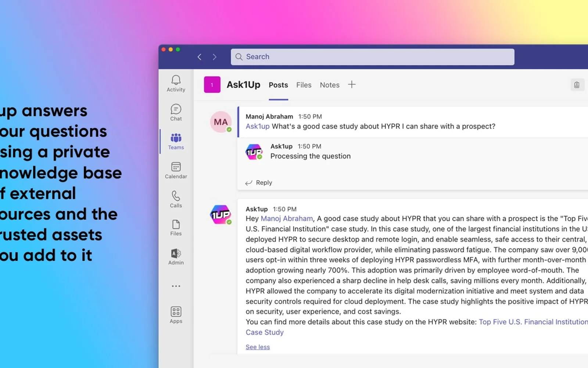The image size is (588, 368).
Task: Add a new tab with plus
Action: point(352,85)
